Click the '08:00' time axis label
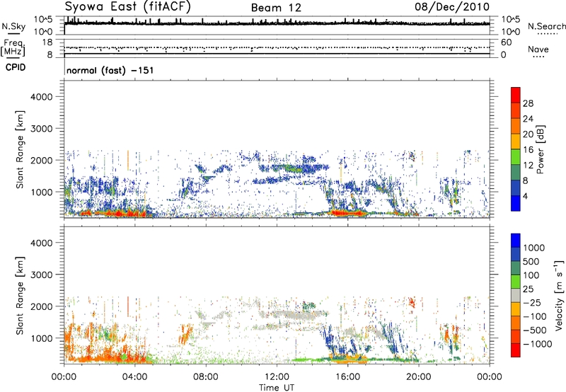Screen dimensions: 566x392 click(206, 377)
